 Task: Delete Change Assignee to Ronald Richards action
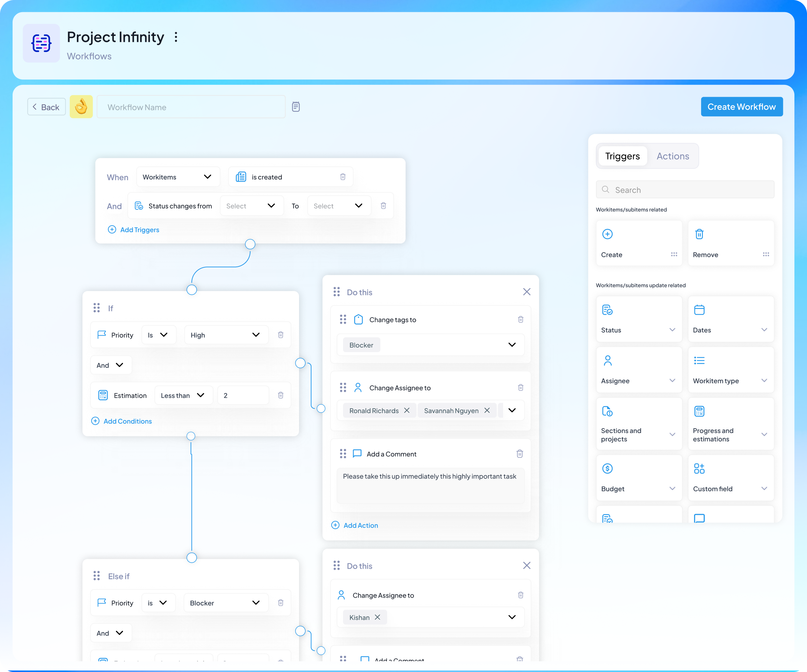point(520,387)
